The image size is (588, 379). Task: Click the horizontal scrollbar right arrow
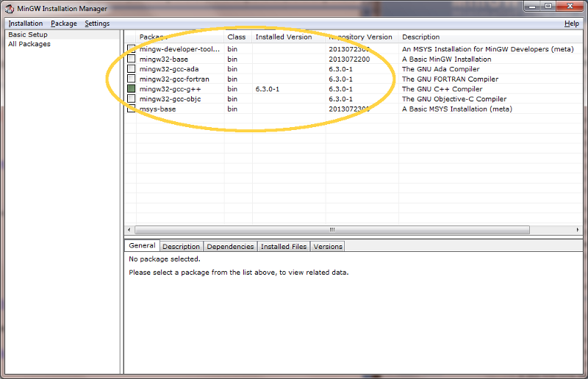coord(578,230)
